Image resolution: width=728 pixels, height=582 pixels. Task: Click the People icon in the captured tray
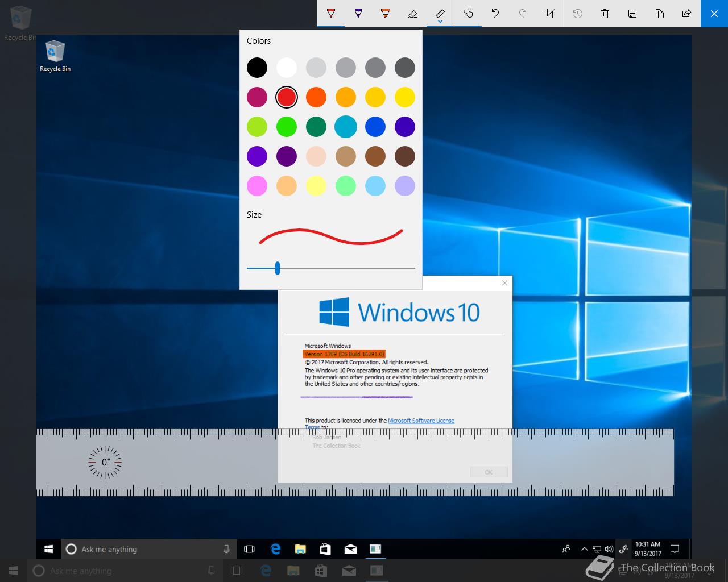(566, 549)
